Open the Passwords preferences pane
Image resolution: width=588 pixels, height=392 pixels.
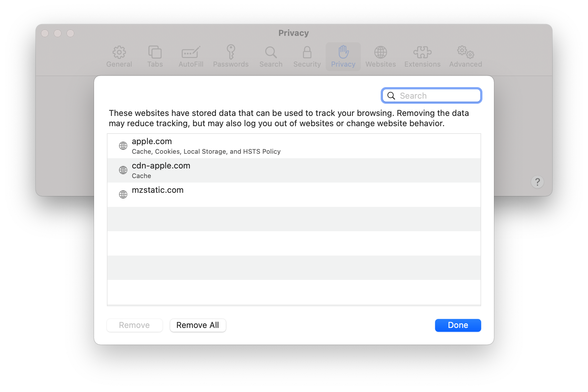pos(231,56)
